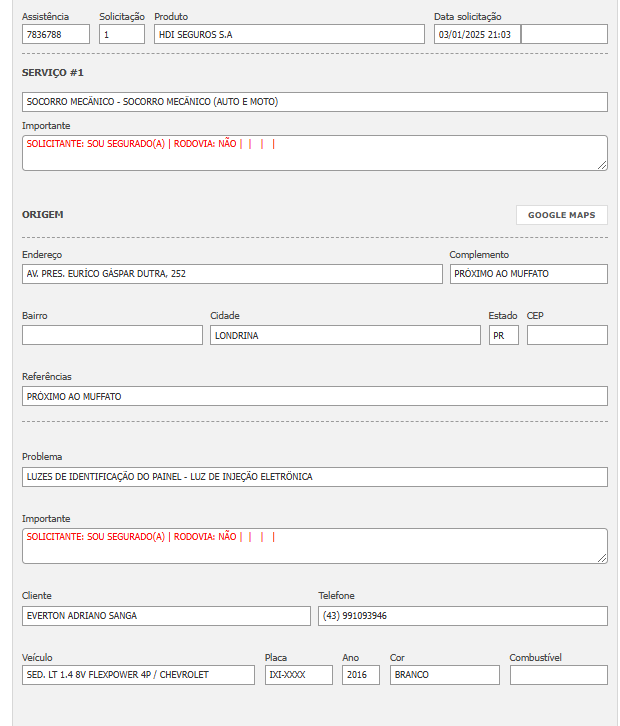Click the Data solicitação date field
This screenshot has width=620, height=726.
tap(477, 34)
